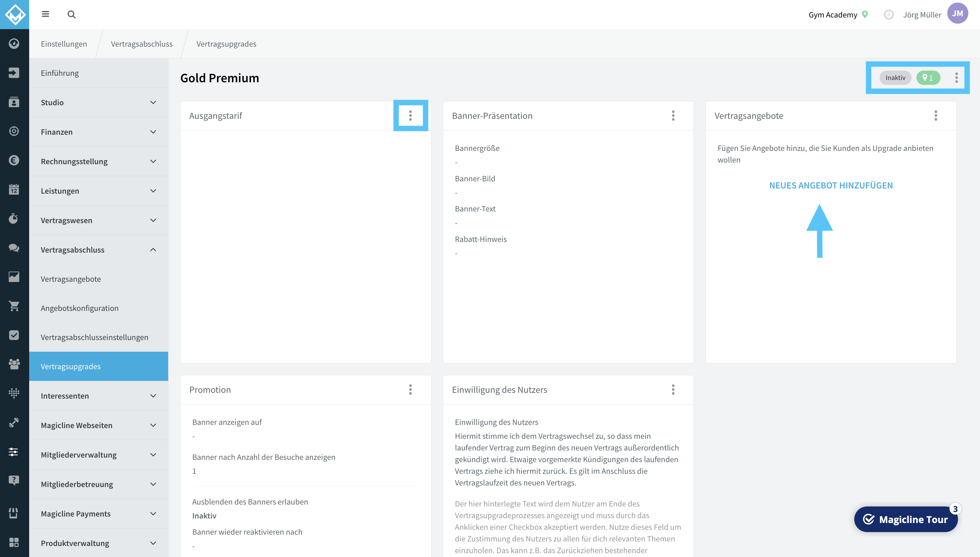Open the shopping cart sidebar icon

pyautogui.click(x=14, y=306)
